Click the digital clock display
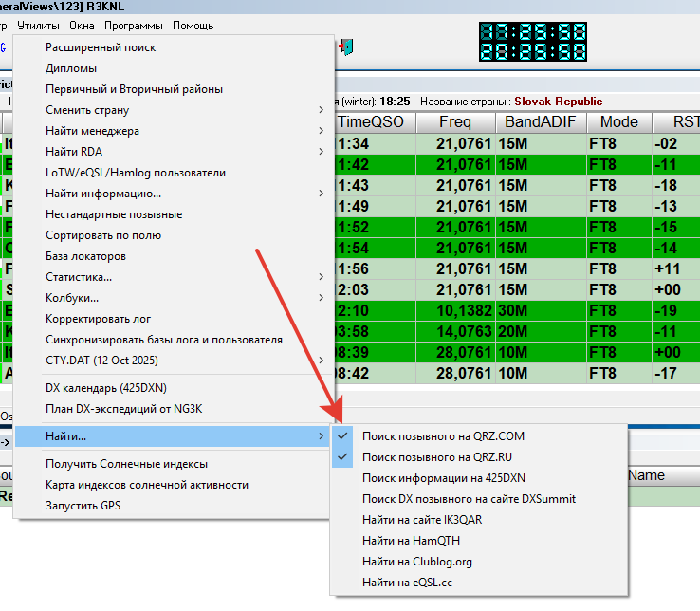The width and height of the screenshot is (700, 611). pos(533,42)
